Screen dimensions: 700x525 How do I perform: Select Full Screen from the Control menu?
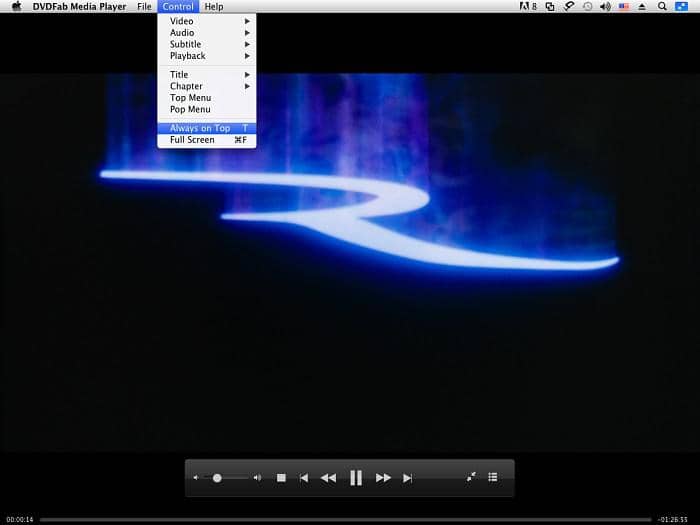[207, 140]
